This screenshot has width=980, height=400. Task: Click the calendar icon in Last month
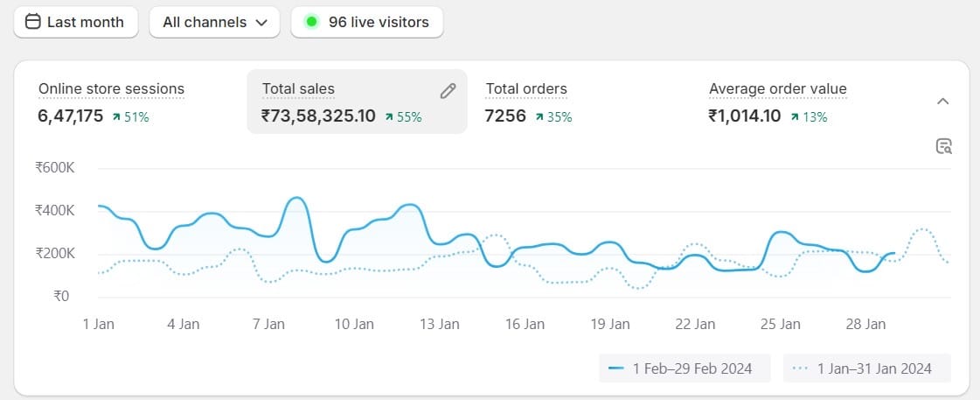(x=34, y=22)
